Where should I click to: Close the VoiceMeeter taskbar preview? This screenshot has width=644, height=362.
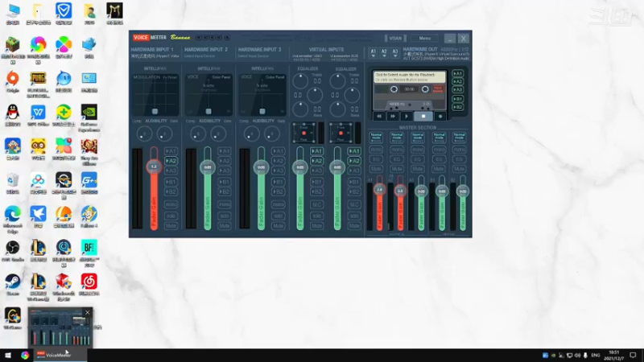point(88,312)
